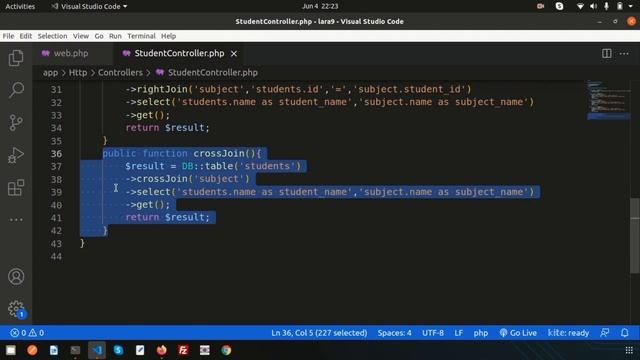Open the Accounts menu icon
The image size is (640, 360).
pos(16,277)
